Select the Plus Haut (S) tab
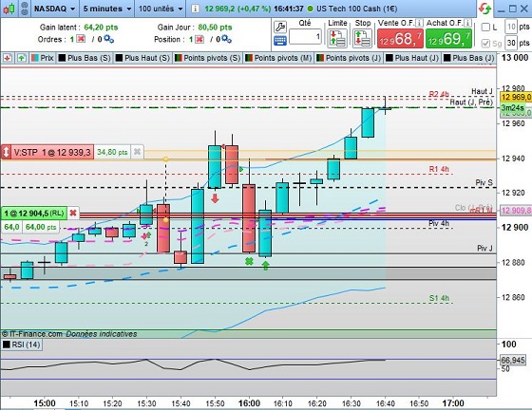The image size is (532, 410). coord(142,58)
